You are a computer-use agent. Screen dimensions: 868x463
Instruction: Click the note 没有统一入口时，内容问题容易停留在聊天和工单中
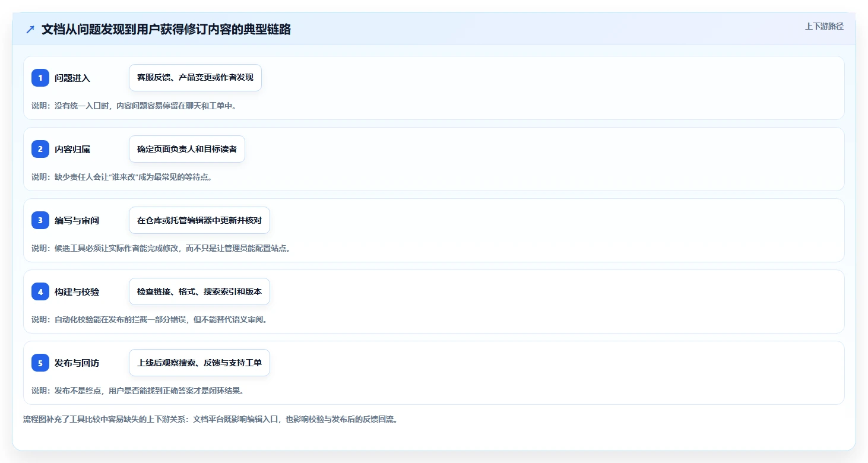point(134,106)
